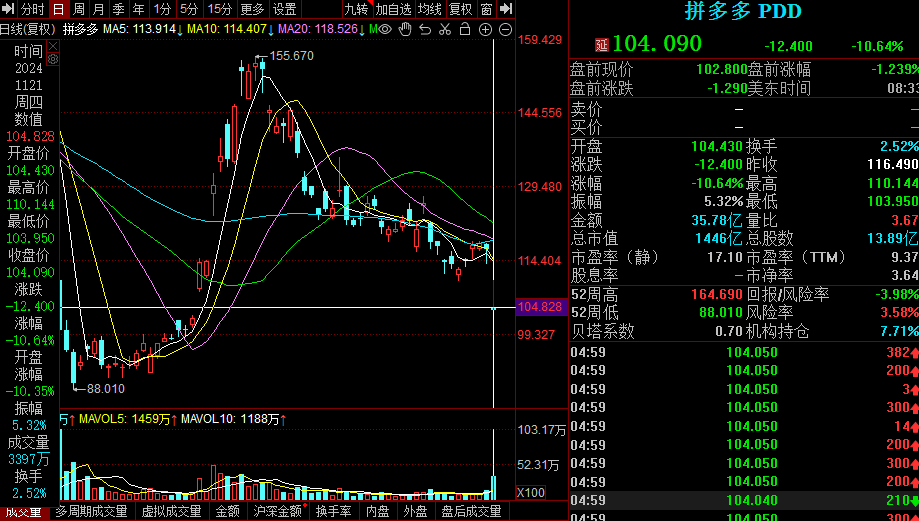The image size is (919, 521).
Task: Click the 加自选 add to watchlist button
Action: pos(394,9)
